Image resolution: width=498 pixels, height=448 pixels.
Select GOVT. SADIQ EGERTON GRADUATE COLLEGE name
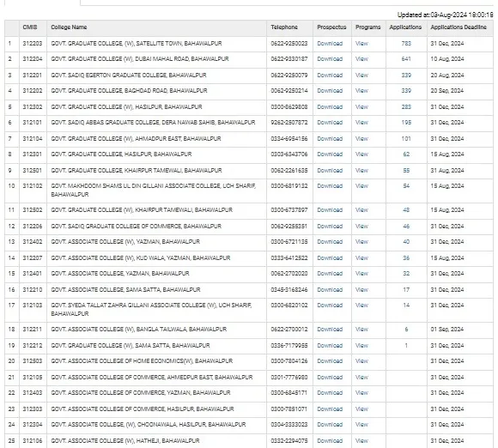(x=129, y=76)
